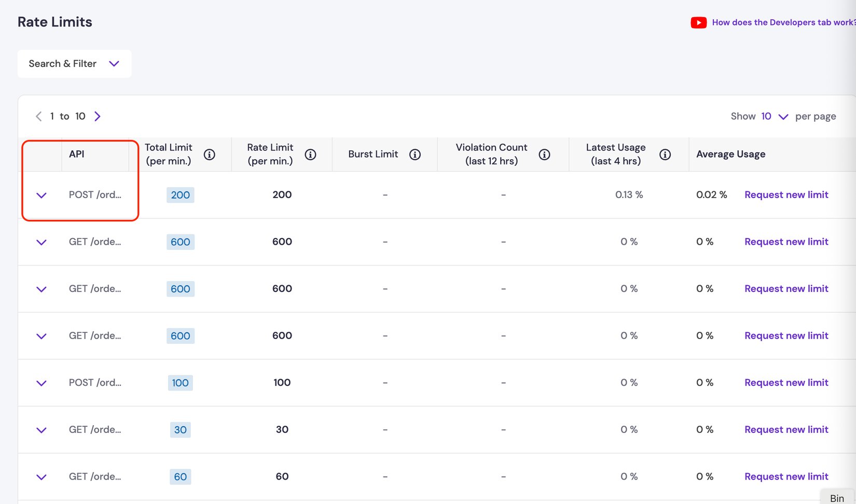Viewport: 856px width, 504px height.
Task: Click the total limit value 30
Action: 181,430
